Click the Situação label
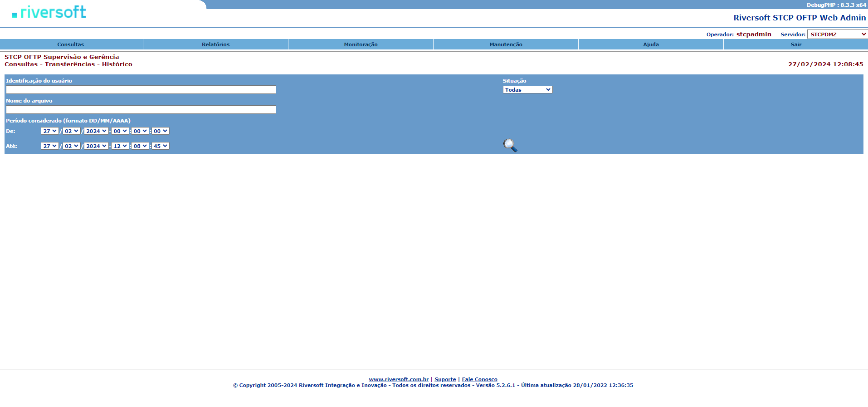 click(x=514, y=81)
